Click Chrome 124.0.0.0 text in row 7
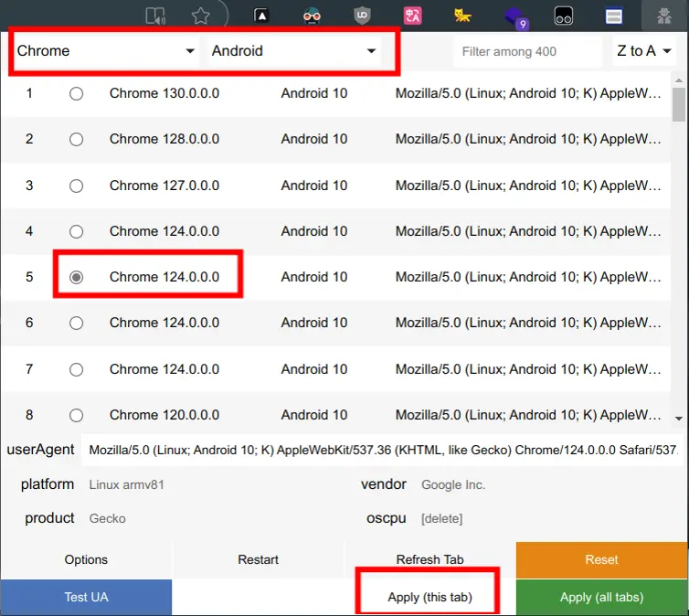The width and height of the screenshot is (689, 616). click(164, 369)
